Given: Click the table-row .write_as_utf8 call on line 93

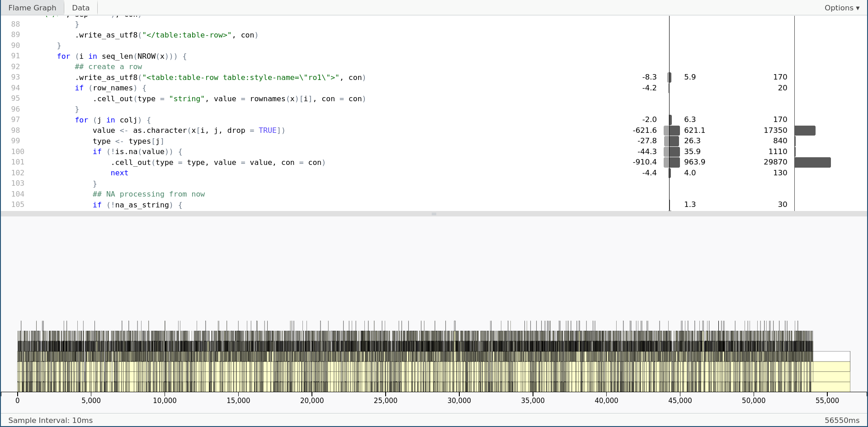Looking at the screenshot, I should (x=220, y=77).
